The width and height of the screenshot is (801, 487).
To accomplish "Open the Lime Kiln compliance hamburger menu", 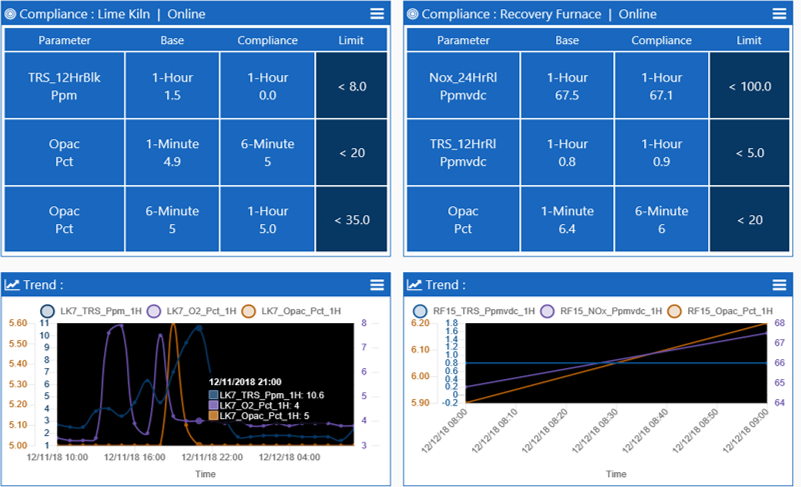I will (x=377, y=14).
